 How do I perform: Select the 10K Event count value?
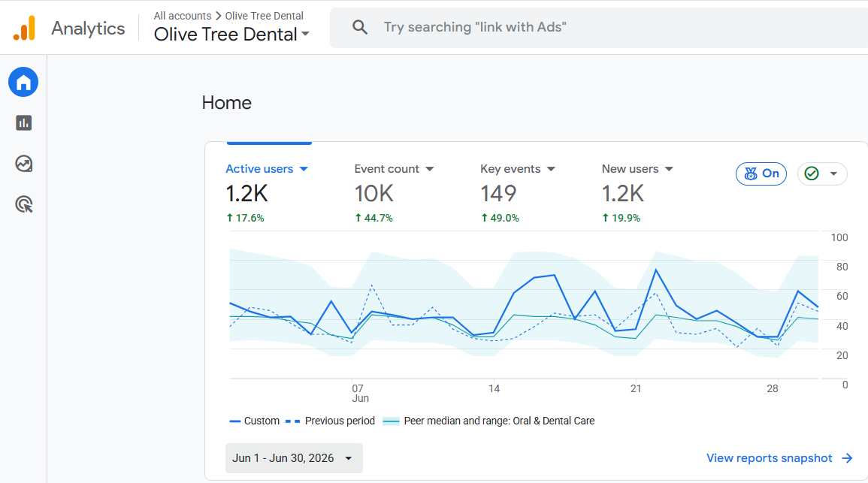[x=374, y=194]
